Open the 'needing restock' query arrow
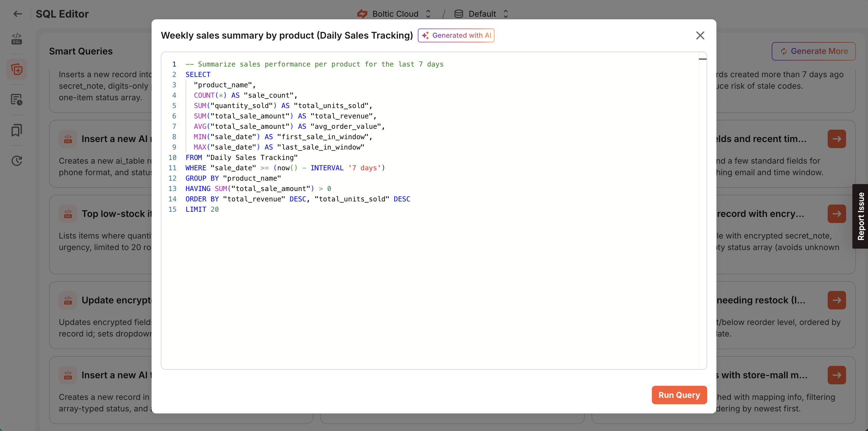Image resolution: width=868 pixels, height=431 pixels. click(x=837, y=300)
